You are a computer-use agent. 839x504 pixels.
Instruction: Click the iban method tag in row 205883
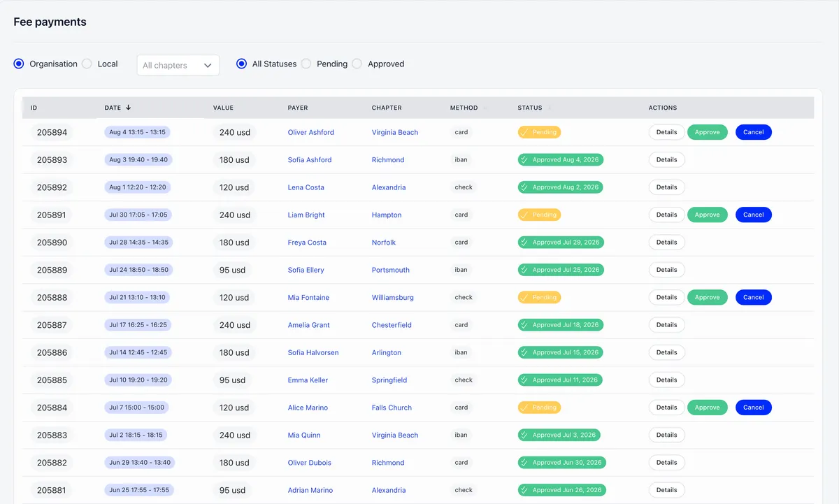pos(461,435)
